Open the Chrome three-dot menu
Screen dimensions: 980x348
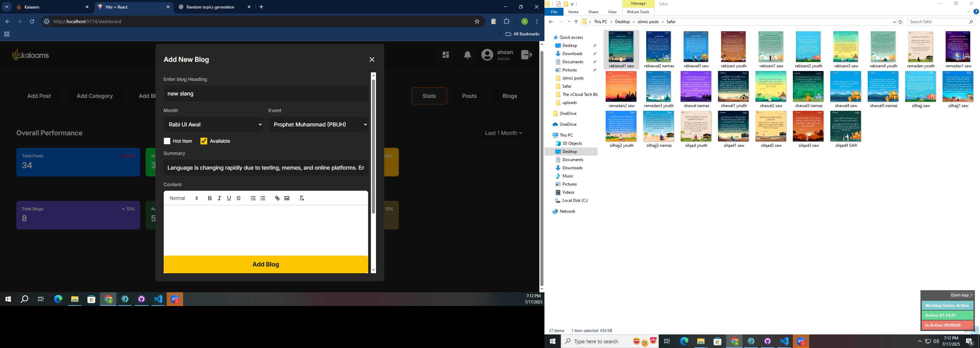537,22
